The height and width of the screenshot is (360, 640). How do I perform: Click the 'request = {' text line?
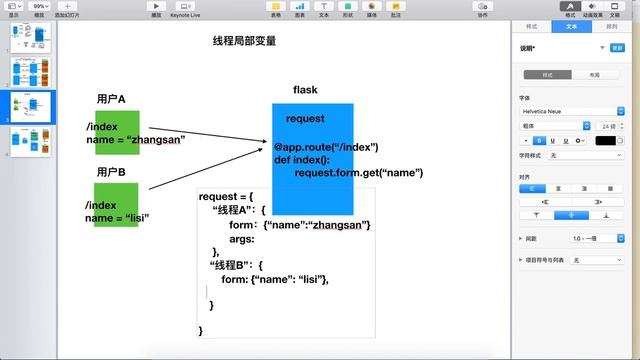pos(226,196)
